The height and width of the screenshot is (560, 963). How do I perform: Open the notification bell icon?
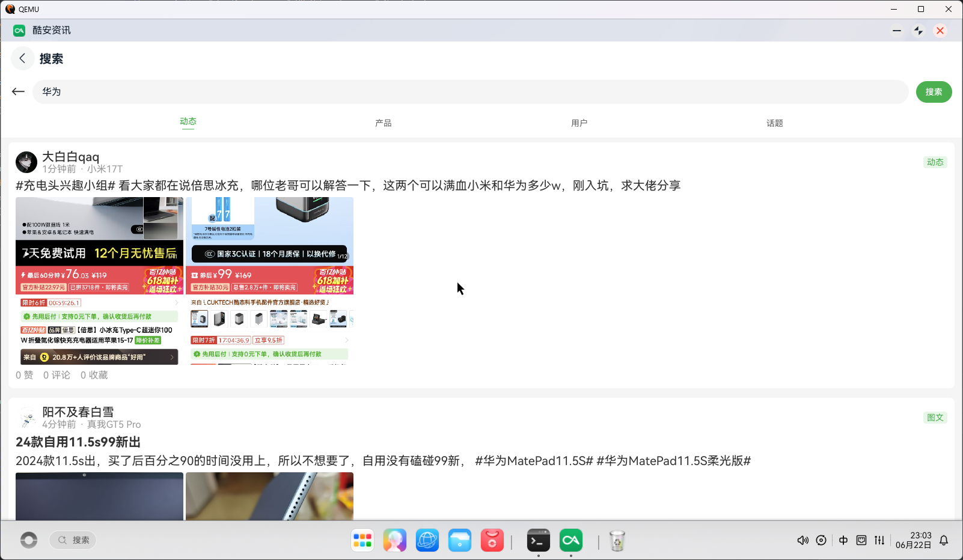(x=944, y=540)
